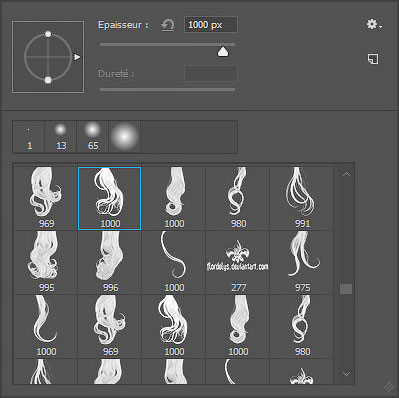The image size is (399, 398).
Task: Reset brush size with the circular arrow icon
Action: pos(168,25)
